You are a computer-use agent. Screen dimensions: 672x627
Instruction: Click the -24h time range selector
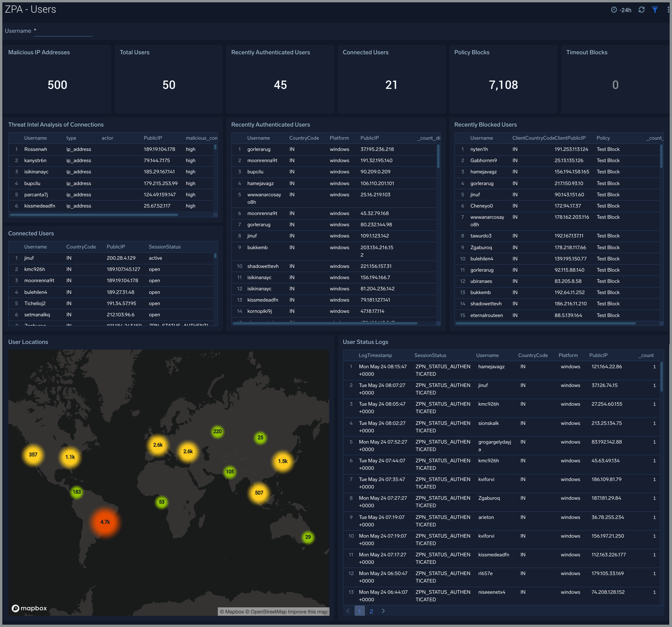click(625, 10)
